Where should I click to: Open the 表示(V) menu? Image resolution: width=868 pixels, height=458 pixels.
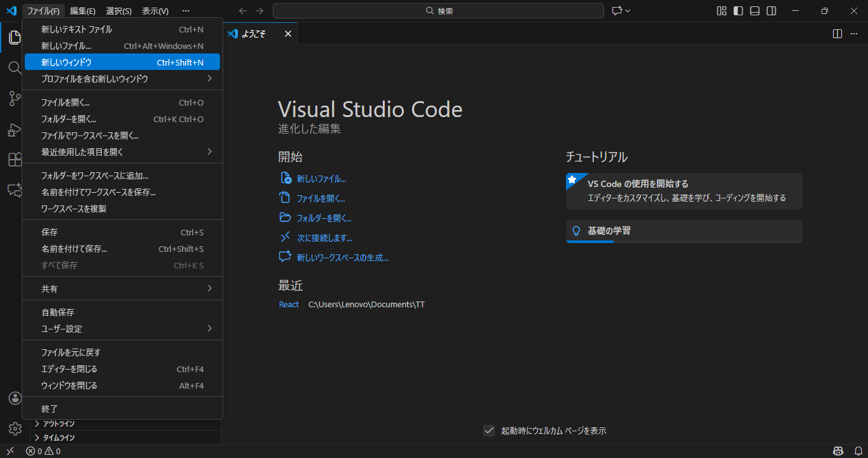coord(155,11)
